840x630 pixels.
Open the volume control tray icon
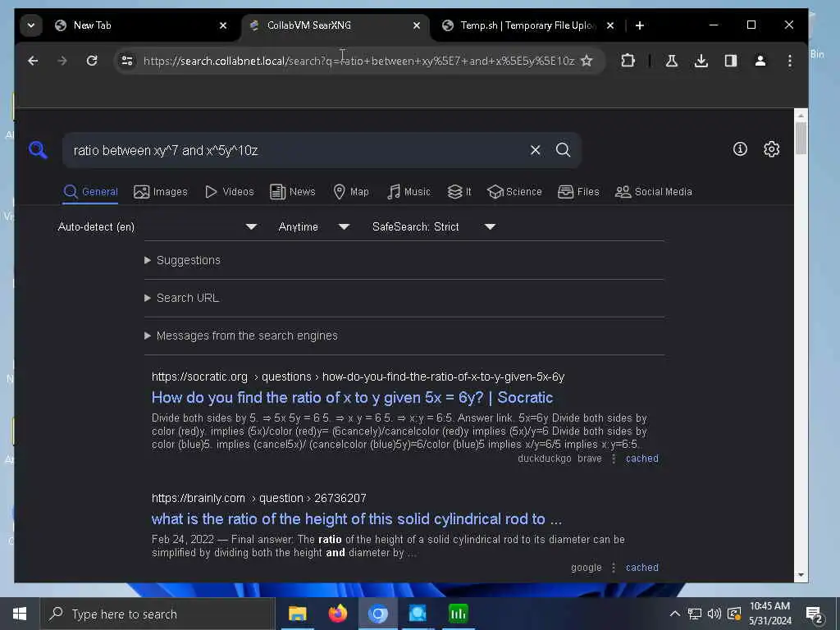714,614
